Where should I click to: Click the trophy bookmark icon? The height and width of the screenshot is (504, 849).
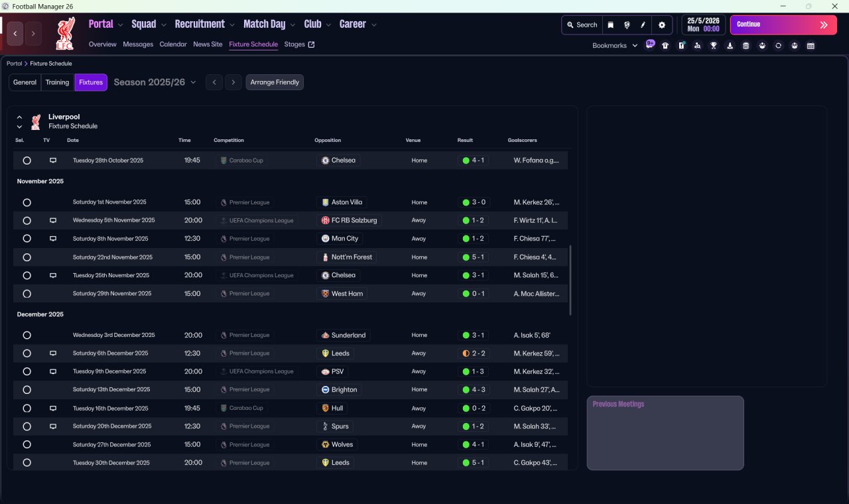pyautogui.click(x=714, y=46)
